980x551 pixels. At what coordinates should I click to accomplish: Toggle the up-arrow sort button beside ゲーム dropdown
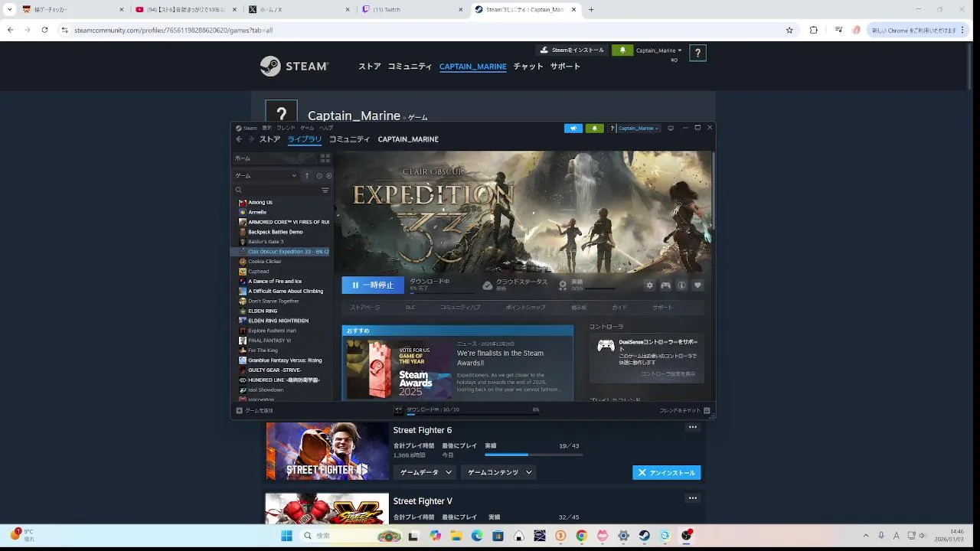pos(307,176)
